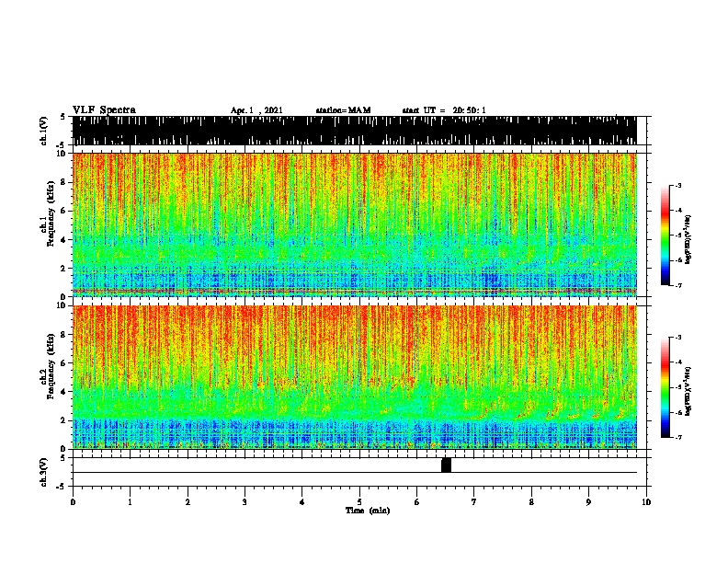The image size is (728, 563).
Task: Click the '-3' value on ch.1 colorbar
Action: pyautogui.click(x=677, y=185)
